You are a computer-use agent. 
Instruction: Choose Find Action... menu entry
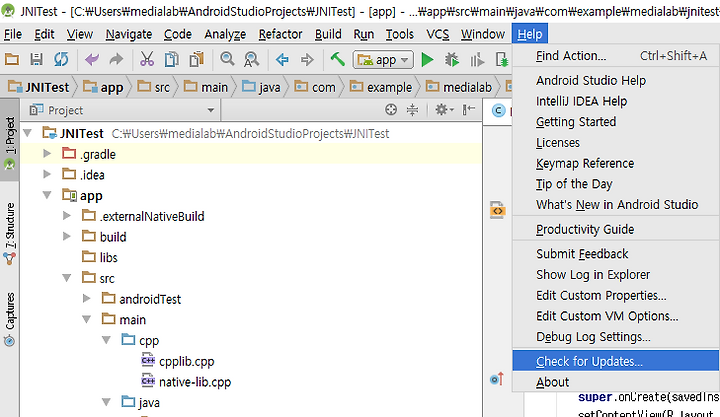click(615, 56)
